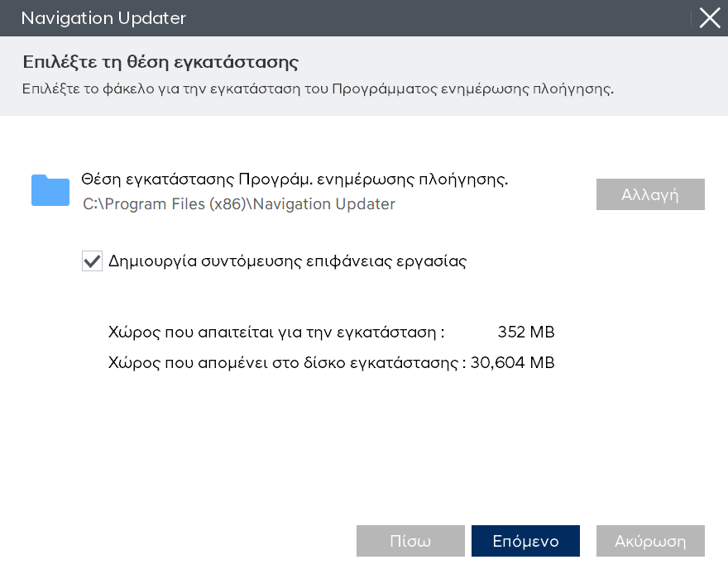Click the 30,604 MB remaining space value

pyautogui.click(x=513, y=362)
